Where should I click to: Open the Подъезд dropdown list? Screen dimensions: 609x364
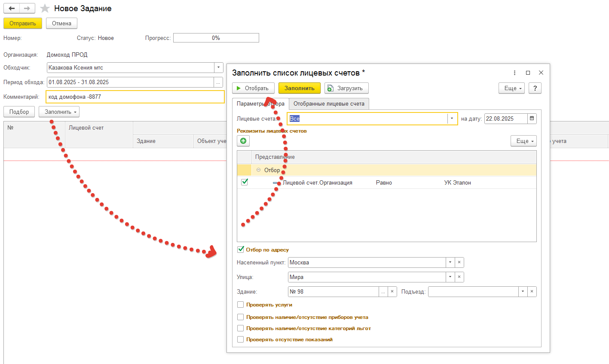point(523,291)
